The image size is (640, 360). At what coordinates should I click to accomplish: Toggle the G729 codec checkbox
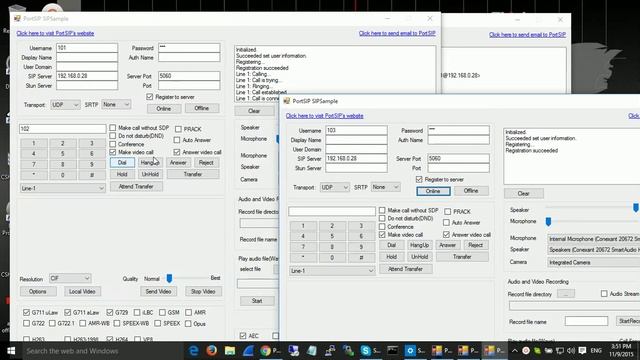[x=109, y=312]
